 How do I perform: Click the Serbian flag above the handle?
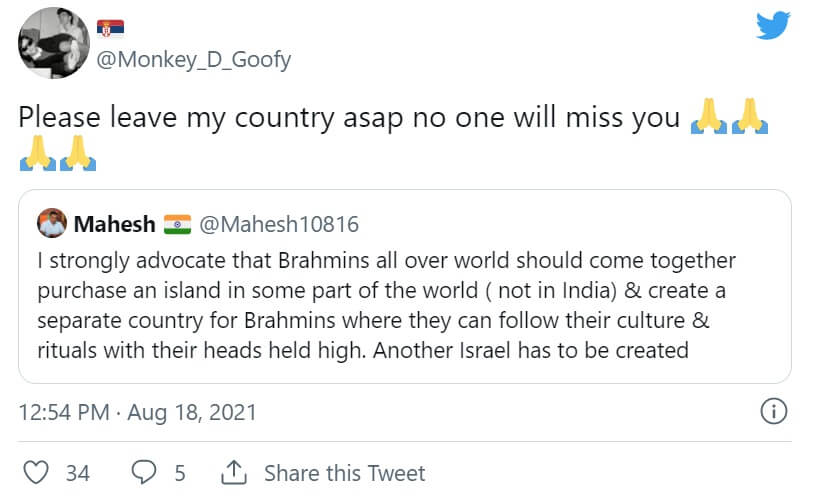pos(110,29)
